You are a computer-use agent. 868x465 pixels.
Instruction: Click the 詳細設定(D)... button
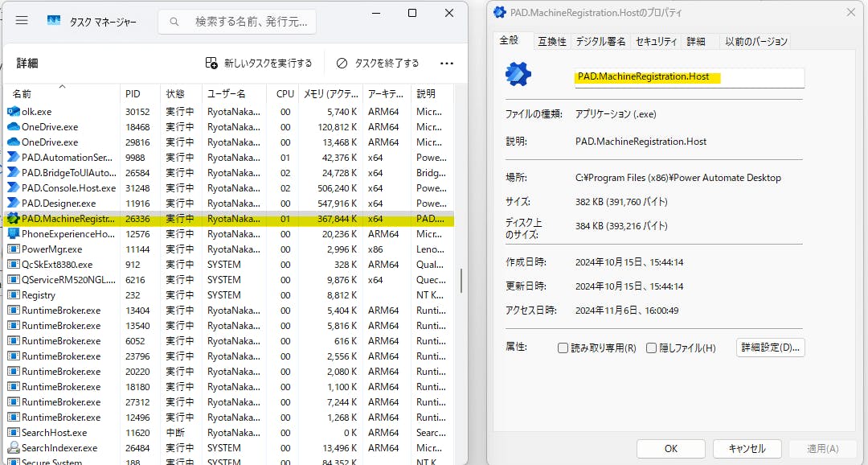pos(770,348)
